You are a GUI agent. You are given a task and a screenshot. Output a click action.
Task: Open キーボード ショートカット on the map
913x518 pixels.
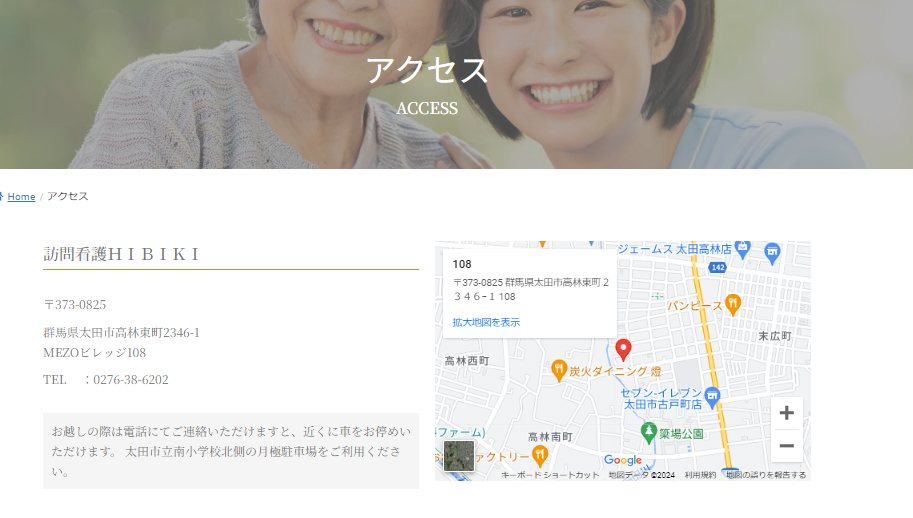550,475
